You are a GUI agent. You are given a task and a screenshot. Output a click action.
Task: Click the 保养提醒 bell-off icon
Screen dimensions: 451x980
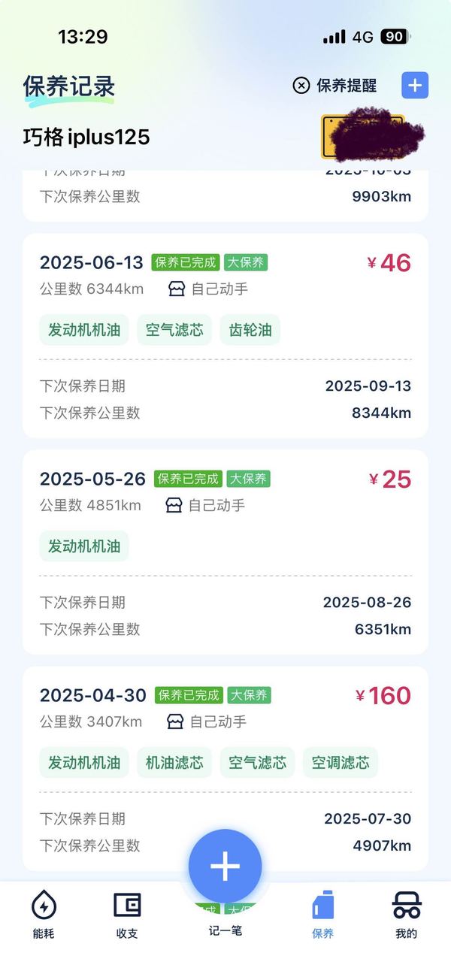[x=301, y=86]
